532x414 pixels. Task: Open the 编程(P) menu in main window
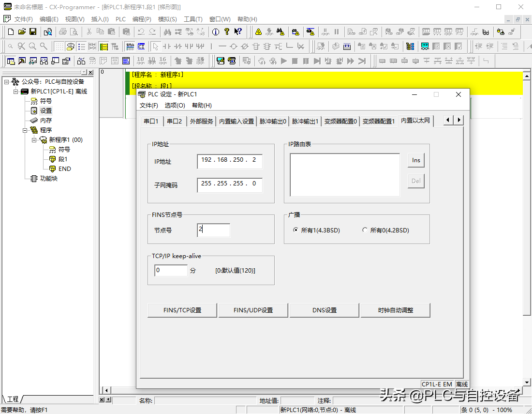(x=142, y=19)
